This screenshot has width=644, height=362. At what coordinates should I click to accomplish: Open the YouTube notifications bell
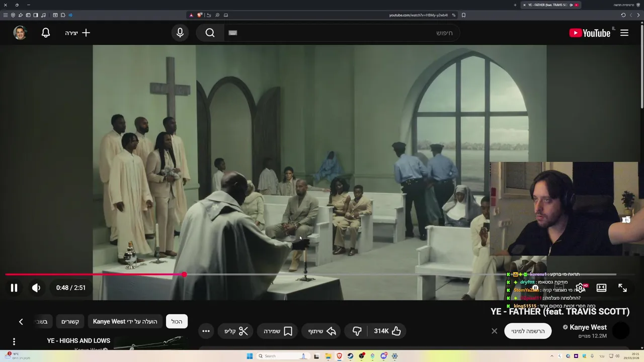coord(46,33)
